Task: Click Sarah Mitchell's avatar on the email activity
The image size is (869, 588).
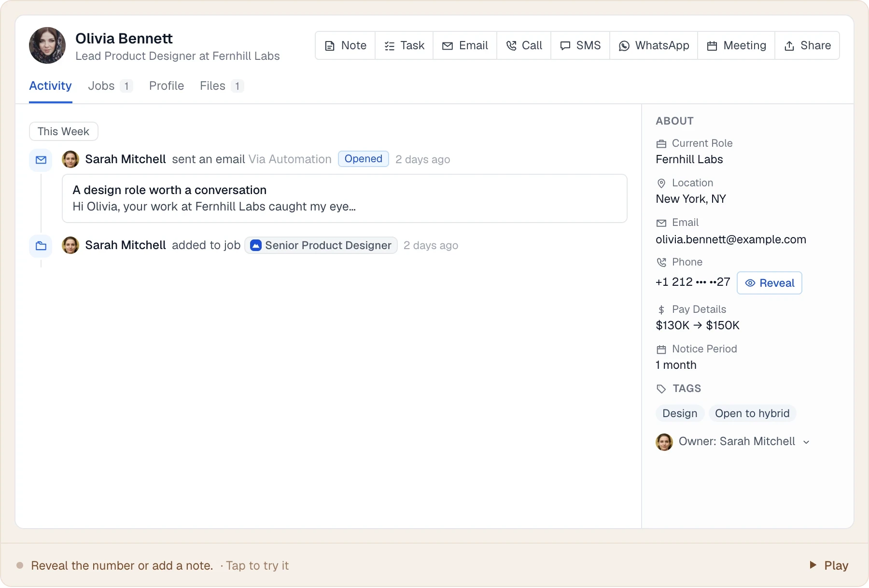Action: coord(70,159)
